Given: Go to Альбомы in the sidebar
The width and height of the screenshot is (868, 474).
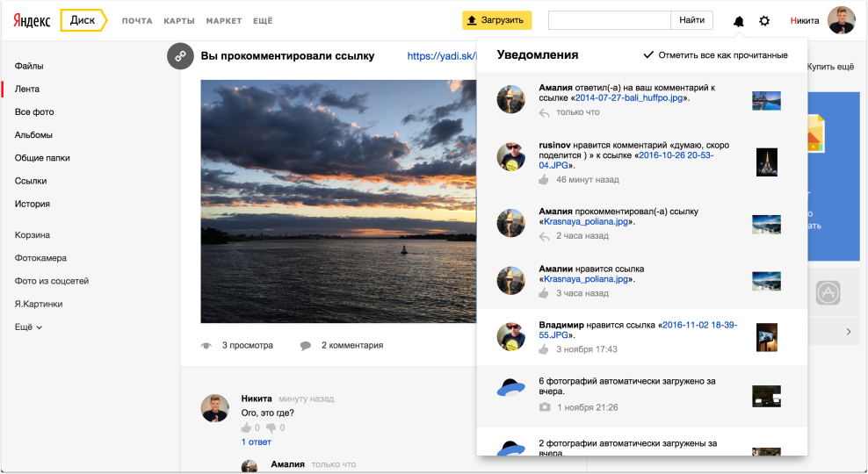Looking at the screenshot, I should (x=33, y=134).
